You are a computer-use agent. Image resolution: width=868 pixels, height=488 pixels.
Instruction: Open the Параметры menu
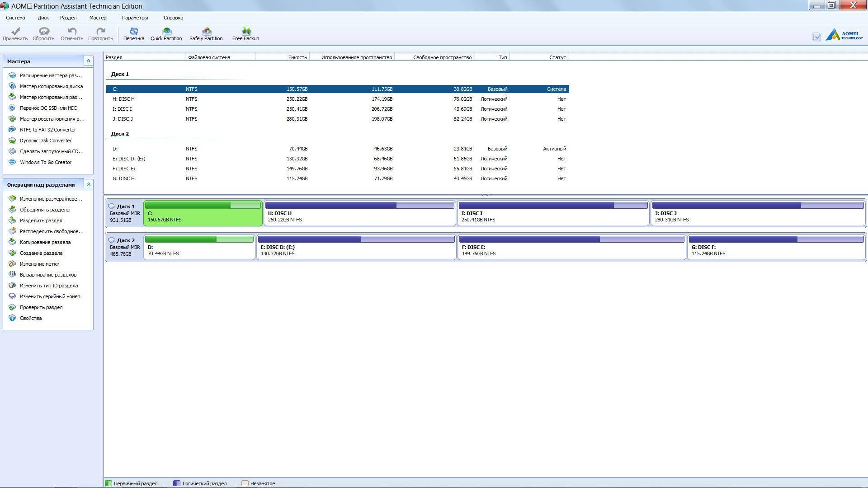tap(135, 18)
